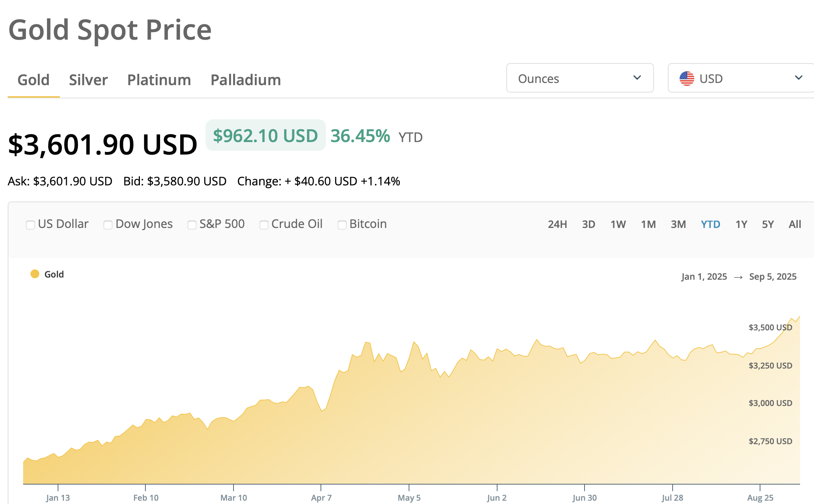Select the 3D time range
The height and width of the screenshot is (504, 814).
(x=589, y=224)
